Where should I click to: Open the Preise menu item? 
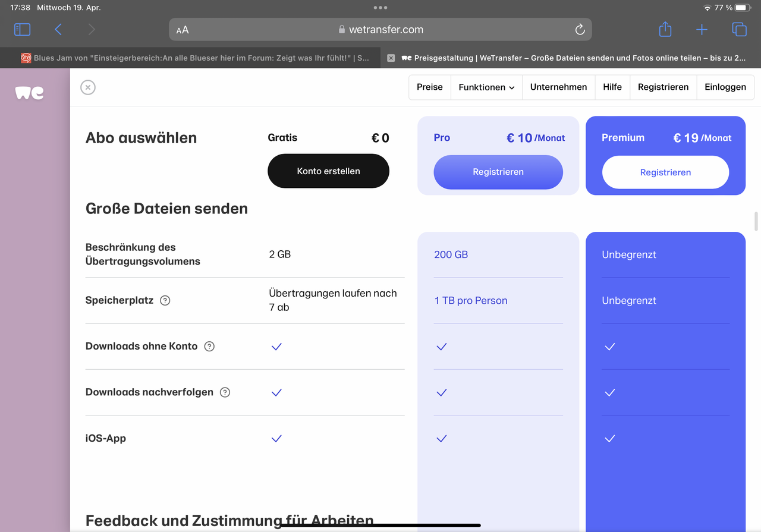point(430,87)
